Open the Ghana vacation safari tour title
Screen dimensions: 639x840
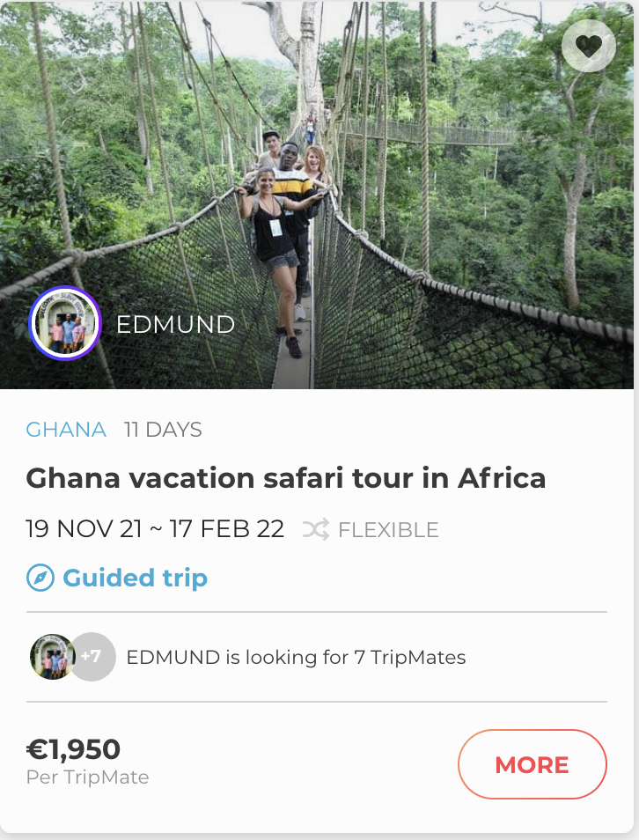tap(286, 478)
